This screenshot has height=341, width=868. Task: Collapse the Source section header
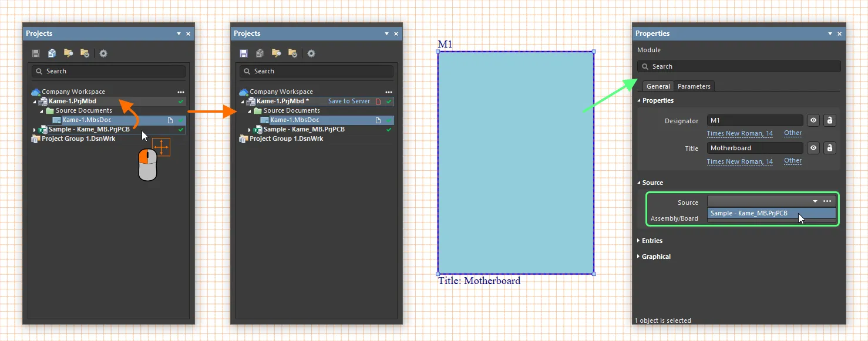point(639,183)
